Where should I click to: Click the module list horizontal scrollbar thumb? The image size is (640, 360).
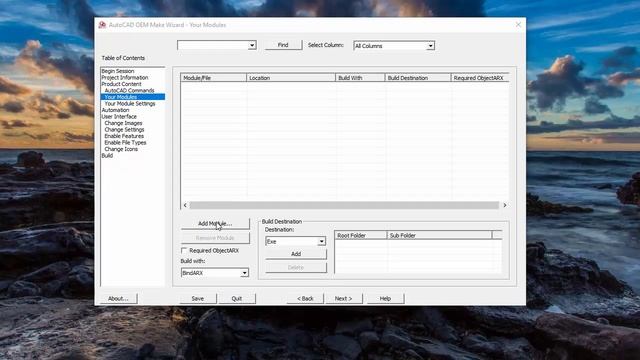tap(344, 205)
